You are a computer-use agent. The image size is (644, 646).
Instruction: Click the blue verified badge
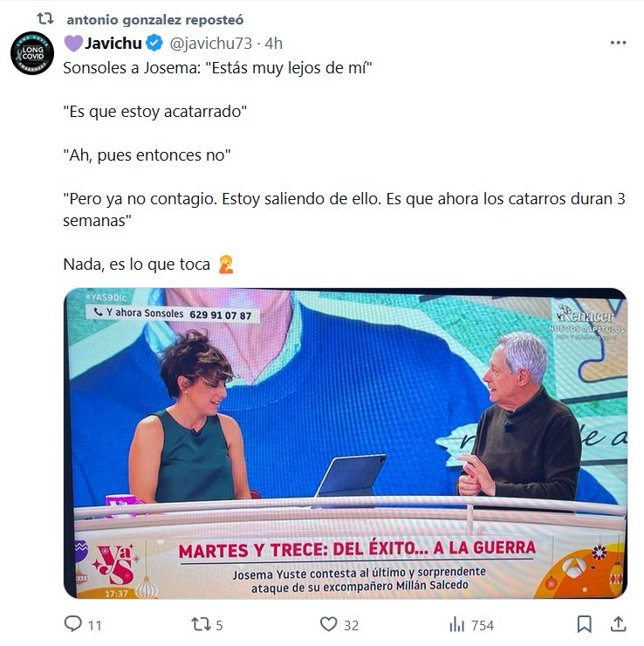click(x=154, y=43)
